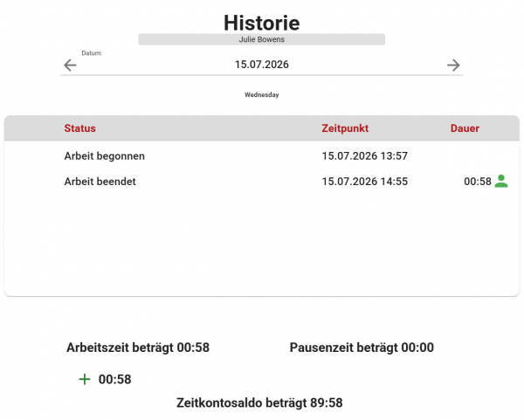Go to previous day with left arrow

click(x=70, y=65)
